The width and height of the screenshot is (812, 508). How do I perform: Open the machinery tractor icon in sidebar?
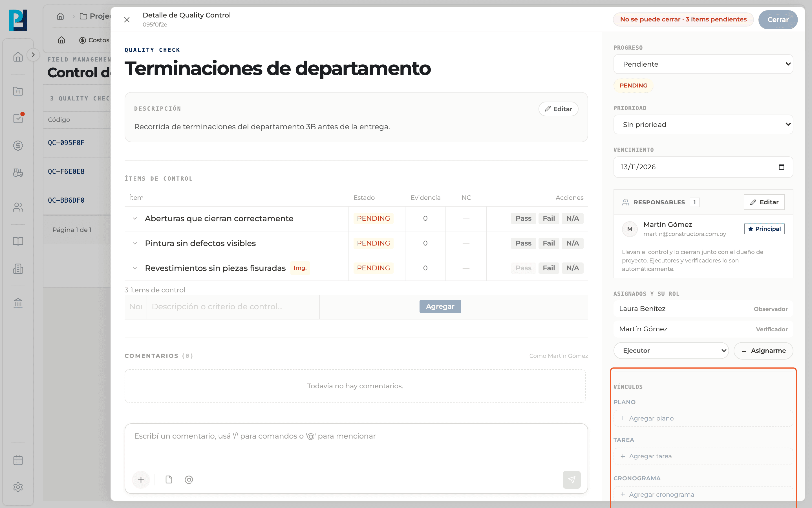(18, 173)
